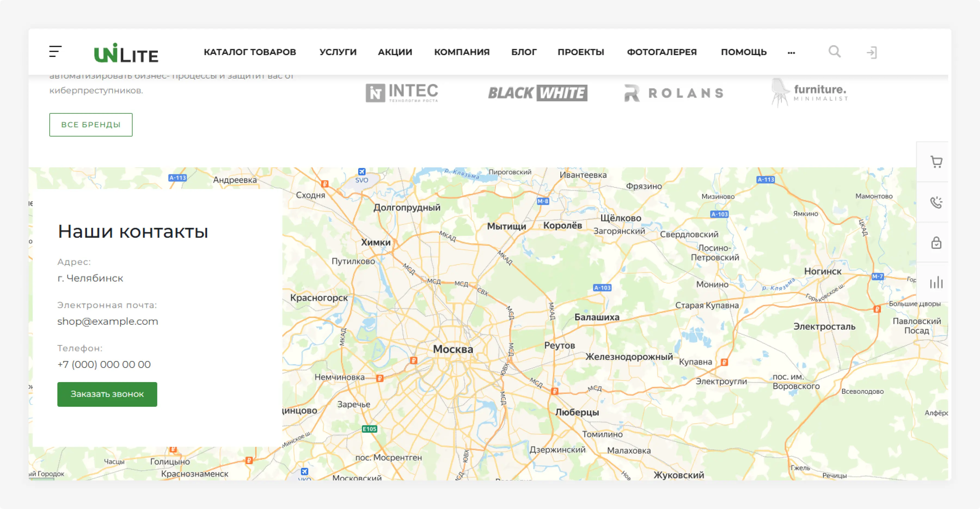Click the shop@example.com email link
The width and height of the screenshot is (980, 509).
pyautogui.click(x=108, y=321)
